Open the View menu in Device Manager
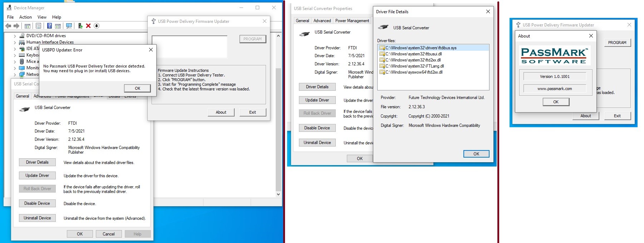Viewport: 644px width, 243px height. tap(42, 17)
